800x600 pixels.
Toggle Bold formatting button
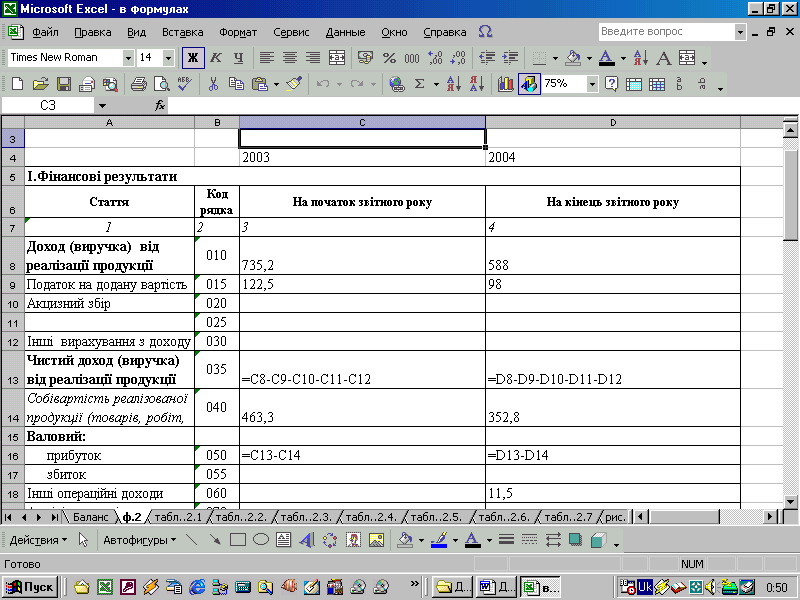tap(193, 58)
